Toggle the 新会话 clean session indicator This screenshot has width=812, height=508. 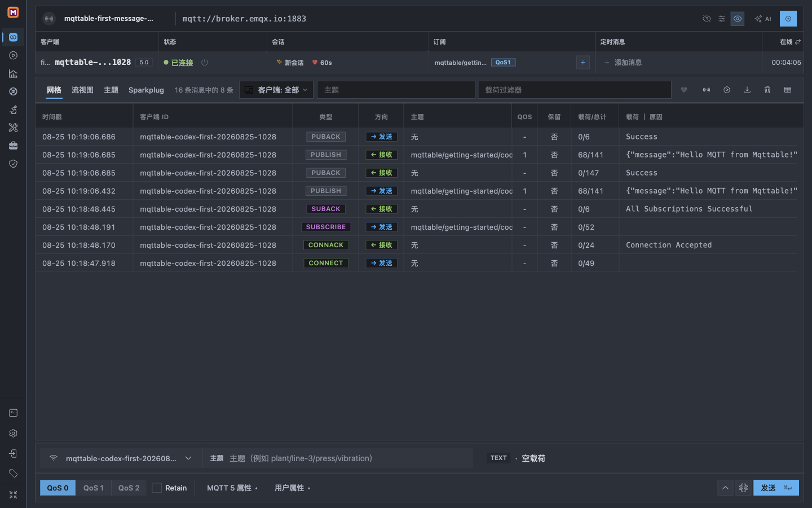[290, 63]
